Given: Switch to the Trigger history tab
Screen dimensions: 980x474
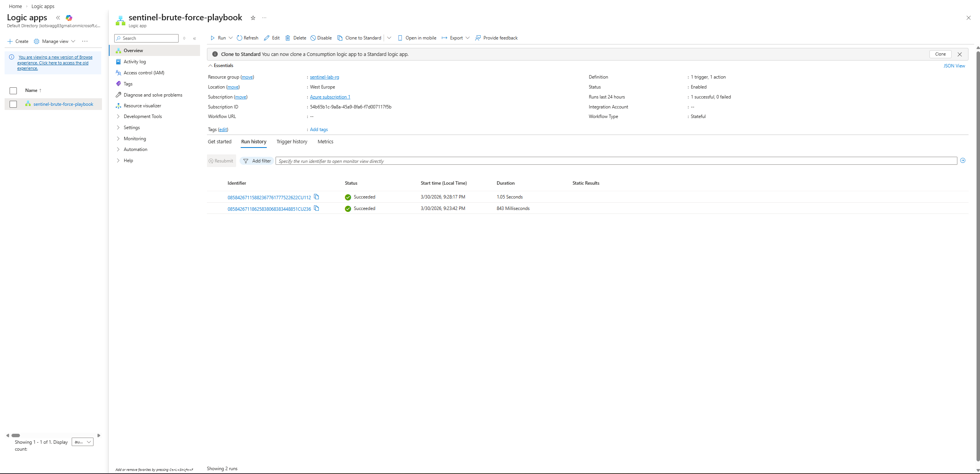Looking at the screenshot, I should pyautogui.click(x=292, y=142).
